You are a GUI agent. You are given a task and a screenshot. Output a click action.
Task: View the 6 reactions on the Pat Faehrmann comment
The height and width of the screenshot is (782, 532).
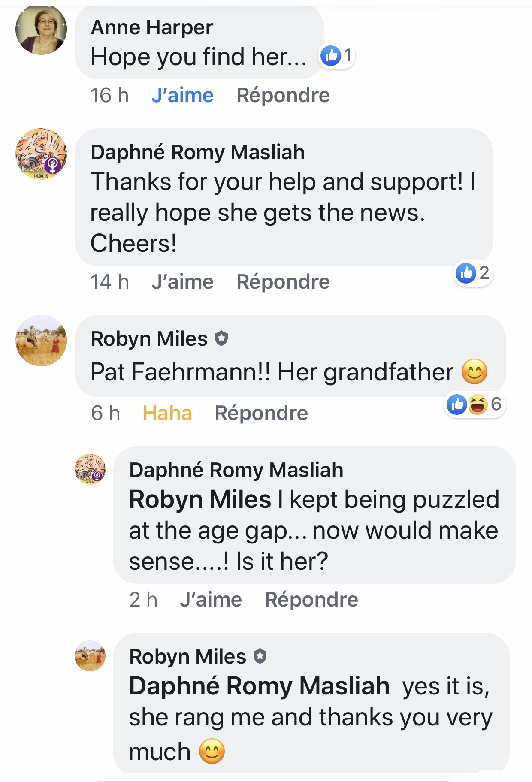[x=475, y=404]
